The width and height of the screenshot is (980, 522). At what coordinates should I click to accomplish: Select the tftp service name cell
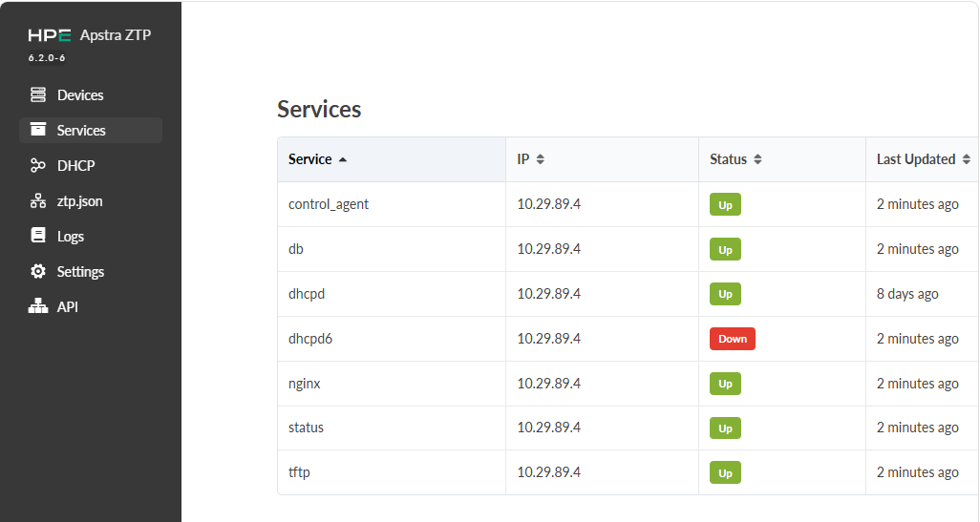pos(392,472)
